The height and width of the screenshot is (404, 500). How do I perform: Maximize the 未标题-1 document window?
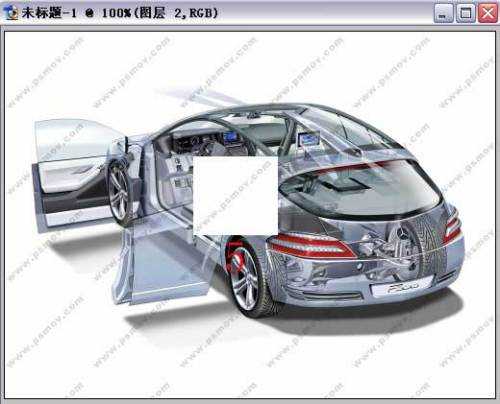click(465, 14)
